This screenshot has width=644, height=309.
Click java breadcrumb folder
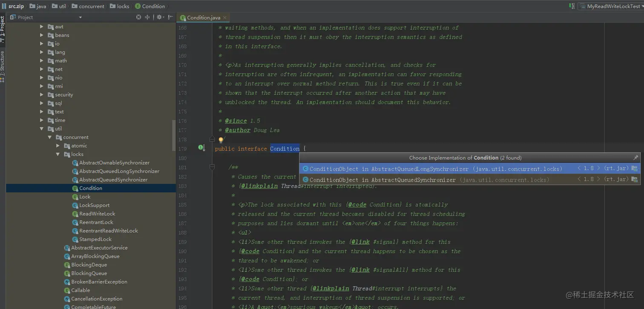(x=38, y=6)
